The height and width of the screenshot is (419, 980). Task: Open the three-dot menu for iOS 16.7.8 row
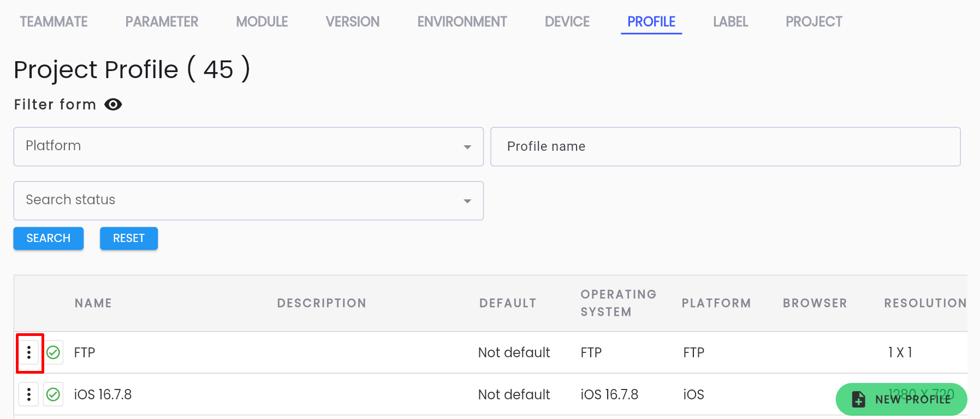tap(29, 394)
